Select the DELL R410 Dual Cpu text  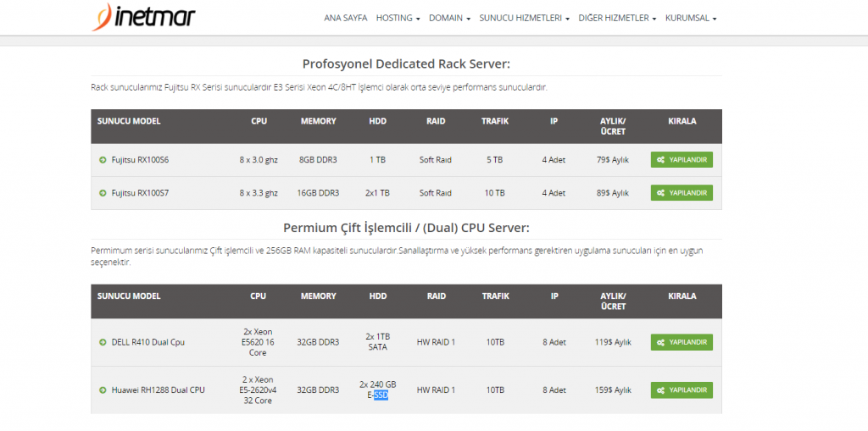147,342
